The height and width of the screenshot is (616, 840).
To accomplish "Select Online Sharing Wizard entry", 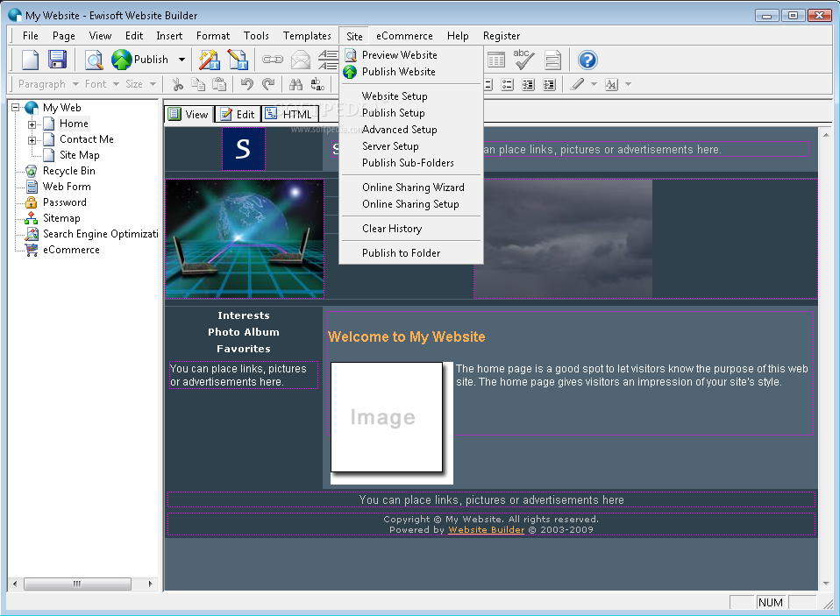I will [411, 188].
